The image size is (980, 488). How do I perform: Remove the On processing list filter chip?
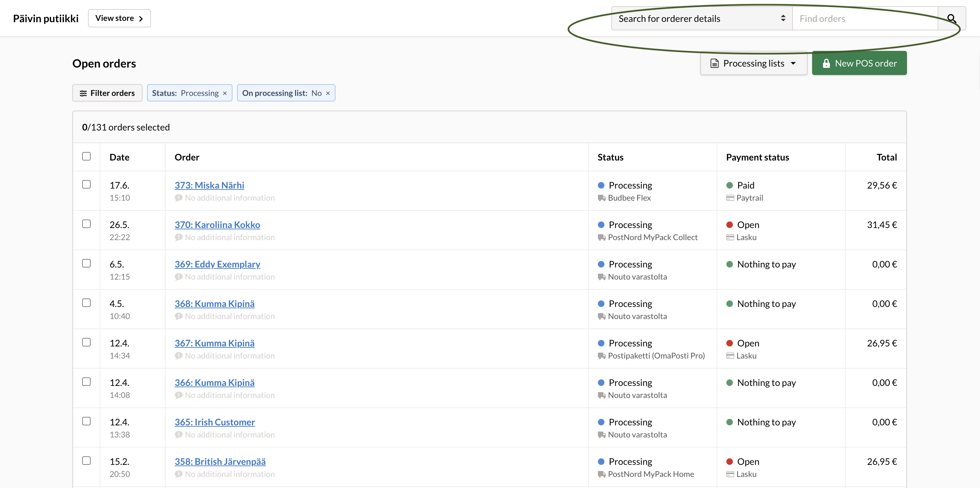coord(328,93)
